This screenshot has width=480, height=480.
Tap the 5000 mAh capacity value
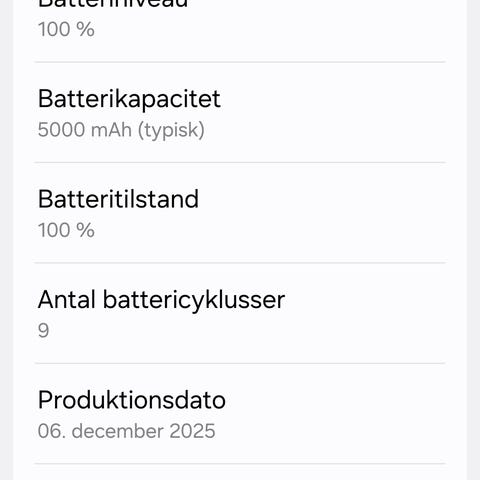85,129
